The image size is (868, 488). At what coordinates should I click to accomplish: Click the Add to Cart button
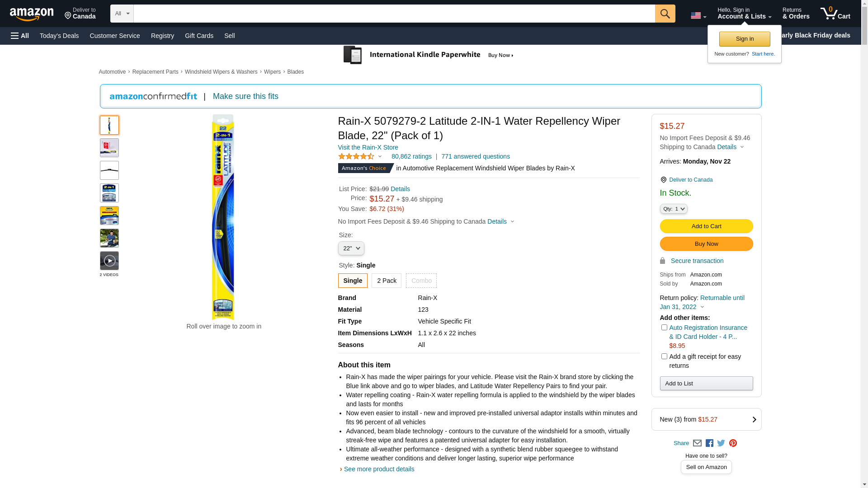706,226
